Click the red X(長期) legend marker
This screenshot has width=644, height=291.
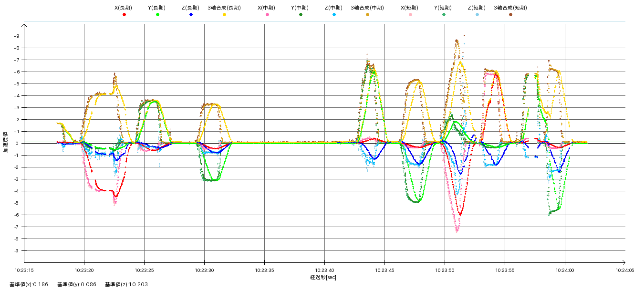(124, 15)
